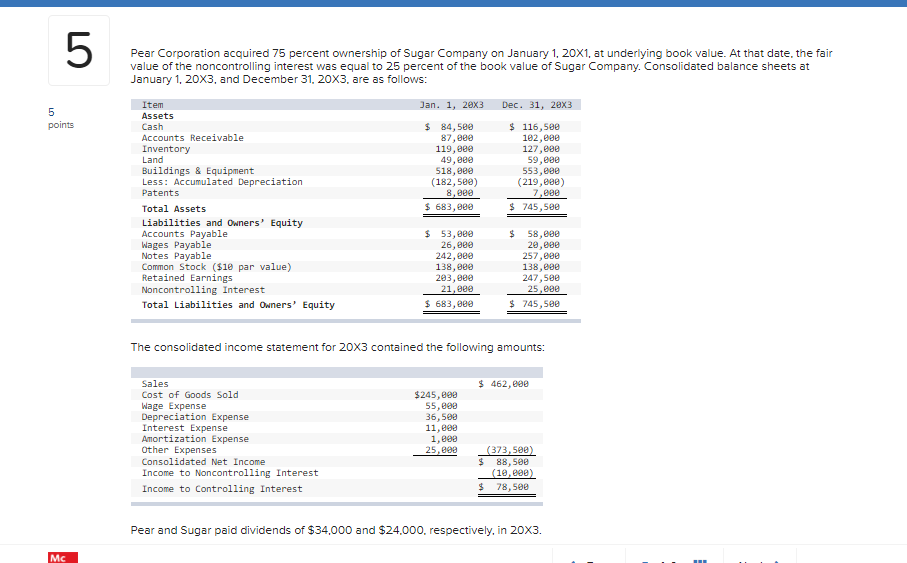The image size is (907, 563).
Task: Click the bold "Assets" heading
Action: 157,116
